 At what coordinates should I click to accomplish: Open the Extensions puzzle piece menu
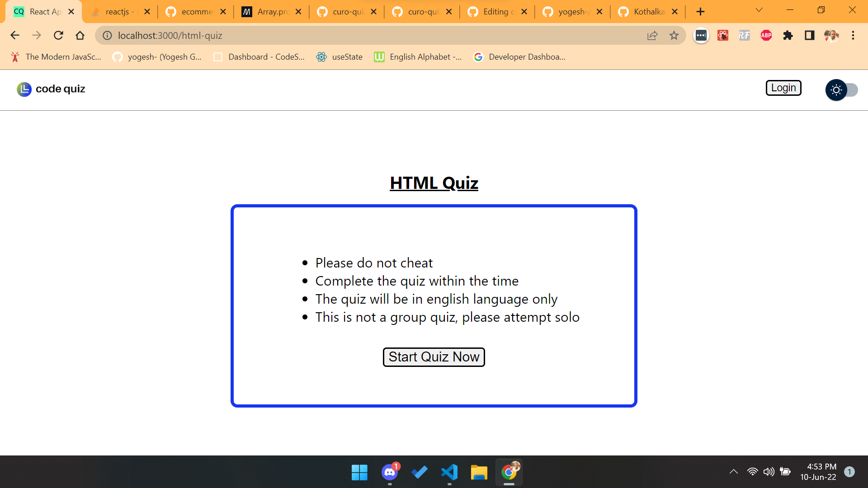(788, 35)
